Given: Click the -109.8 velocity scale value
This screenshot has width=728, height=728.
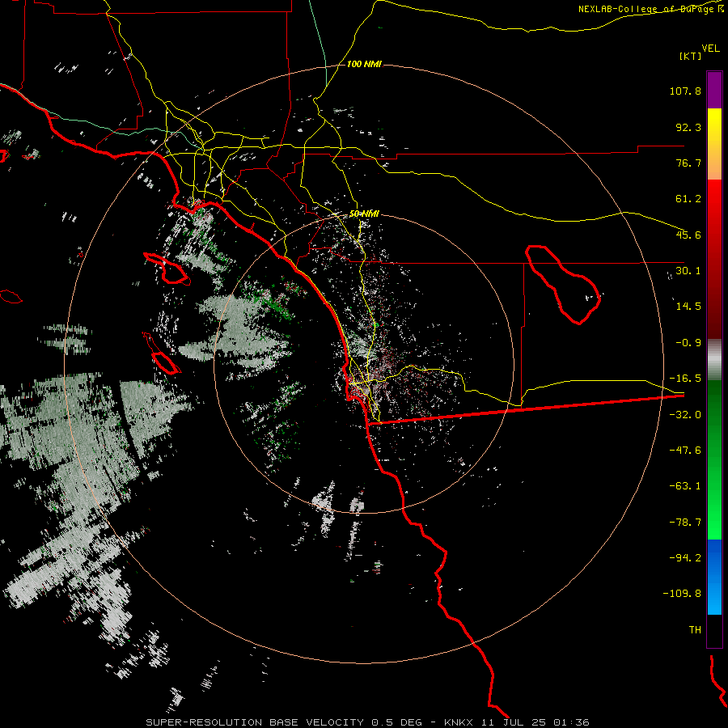Looking at the screenshot, I should [682, 594].
